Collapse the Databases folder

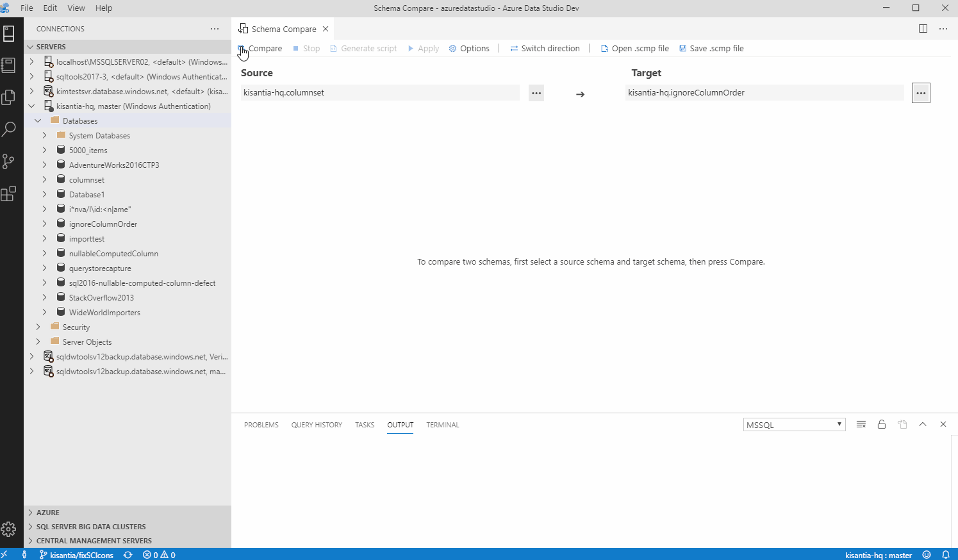pos(37,120)
